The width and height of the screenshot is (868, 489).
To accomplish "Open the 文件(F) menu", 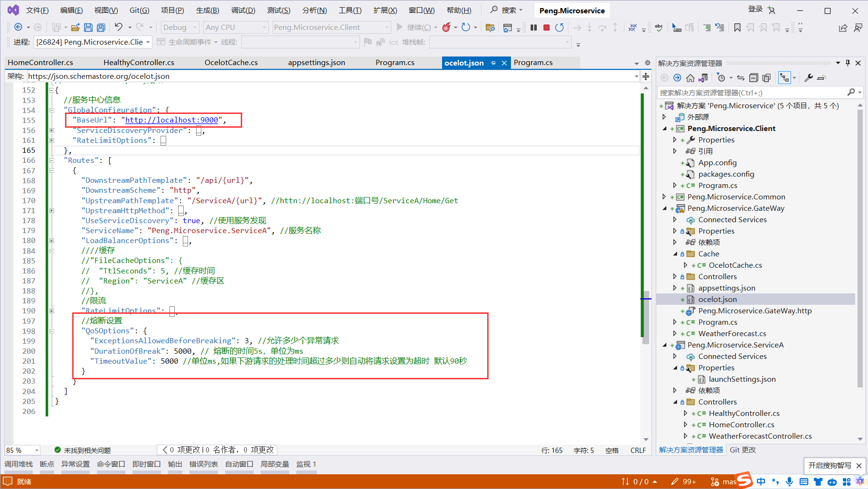I will pos(37,10).
